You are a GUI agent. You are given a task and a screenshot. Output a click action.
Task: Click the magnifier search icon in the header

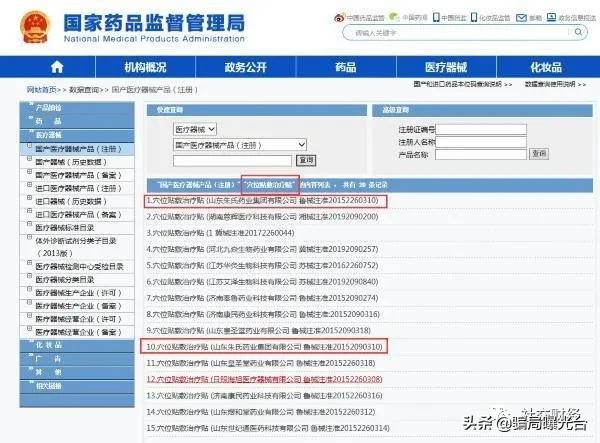(x=579, y=32)
